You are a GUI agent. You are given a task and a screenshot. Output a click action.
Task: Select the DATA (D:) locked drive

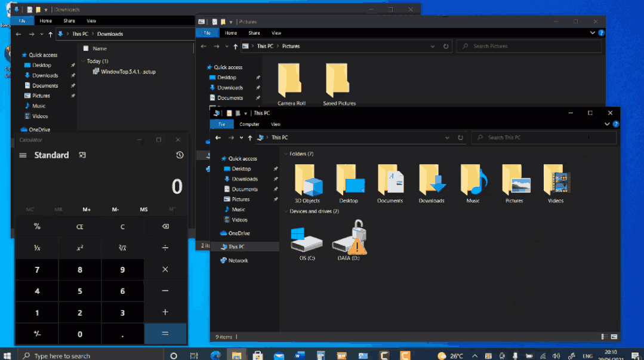(349, 241)
